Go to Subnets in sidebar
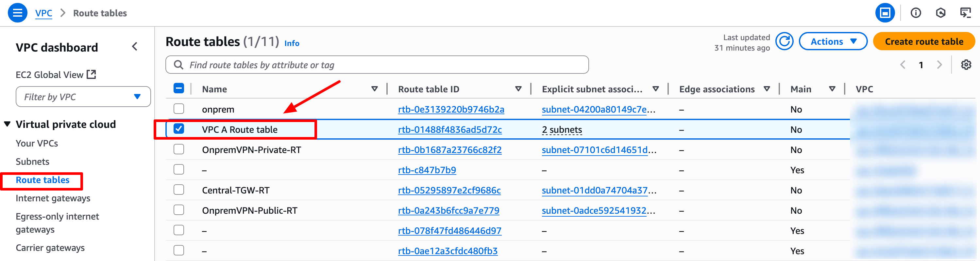Viewport: 980px width, 261px height. tap(32, 161)
